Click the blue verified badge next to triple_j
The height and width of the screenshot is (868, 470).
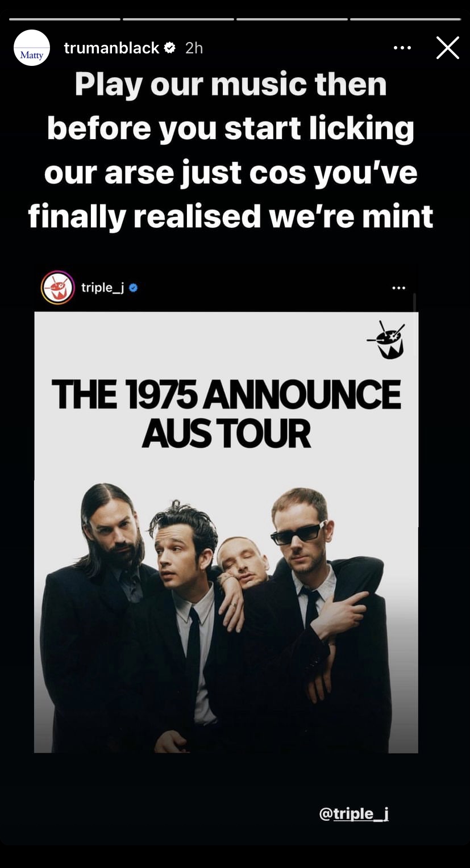134,288
